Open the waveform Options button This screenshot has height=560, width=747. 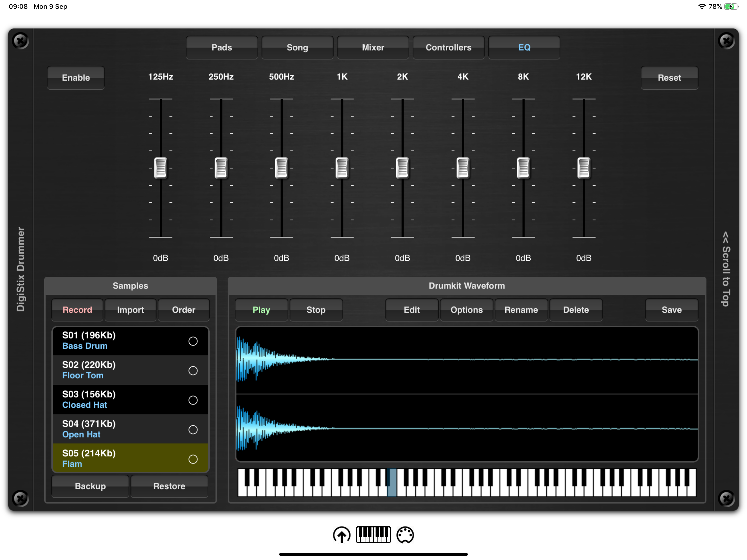pyautogui.click(x=466, y=310)
